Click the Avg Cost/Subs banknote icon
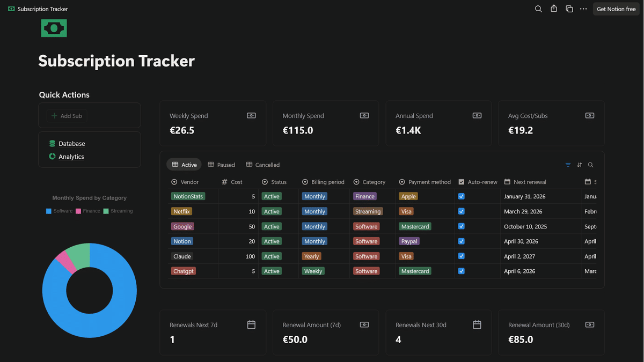644x362 pixels. (x=590, y=116)
